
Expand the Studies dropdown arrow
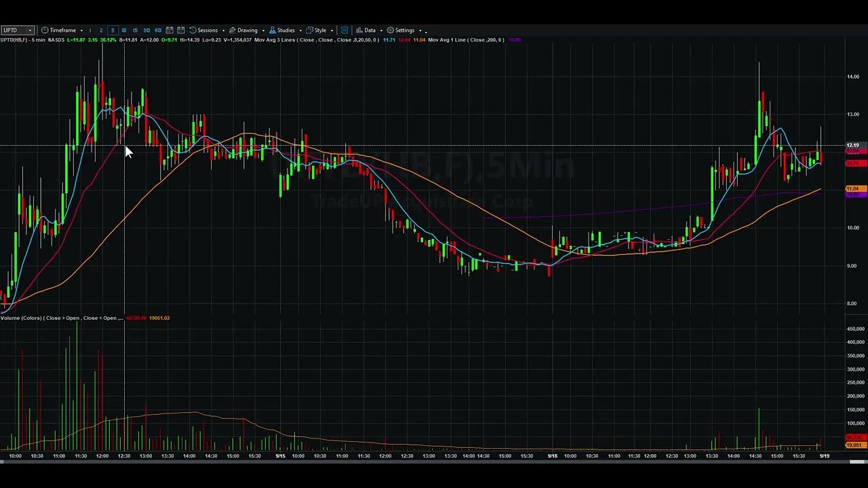pyautogui.click(x=300, y=30)
